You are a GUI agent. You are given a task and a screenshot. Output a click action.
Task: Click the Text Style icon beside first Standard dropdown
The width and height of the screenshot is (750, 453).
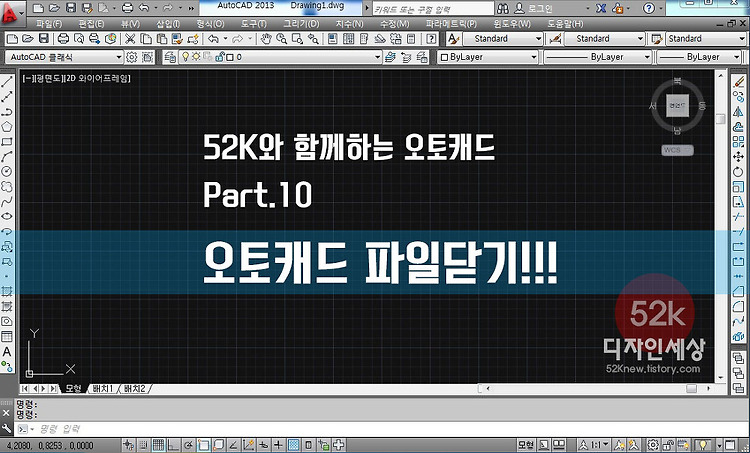(453, 39)
